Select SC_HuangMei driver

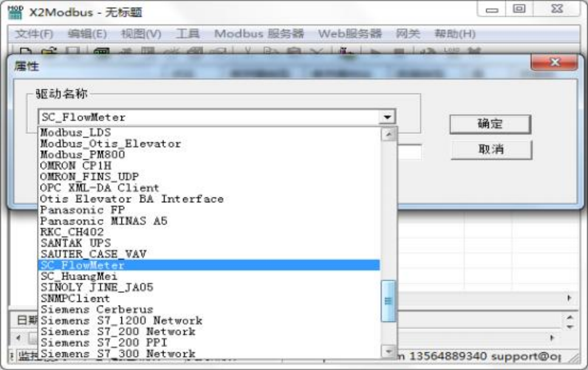pyautogui.click(x=209, y=276)
